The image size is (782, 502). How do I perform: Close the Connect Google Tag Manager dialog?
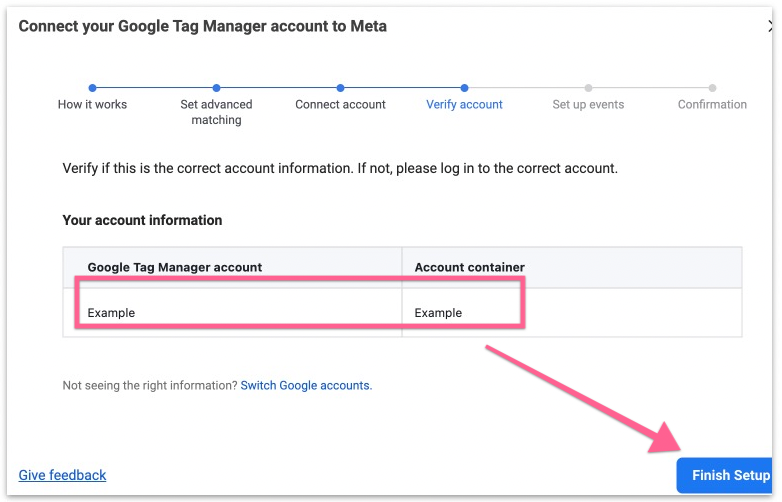pos(770,27)
